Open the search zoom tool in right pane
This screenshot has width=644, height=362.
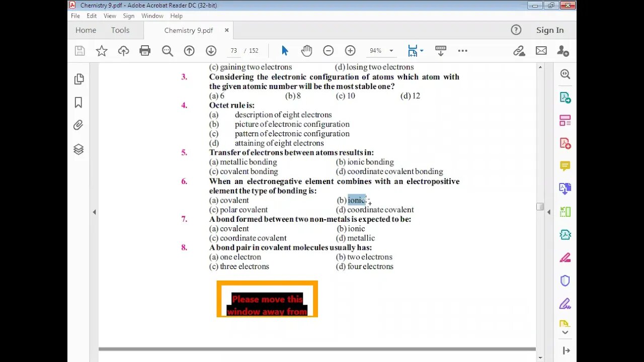[x=565, y=74]
